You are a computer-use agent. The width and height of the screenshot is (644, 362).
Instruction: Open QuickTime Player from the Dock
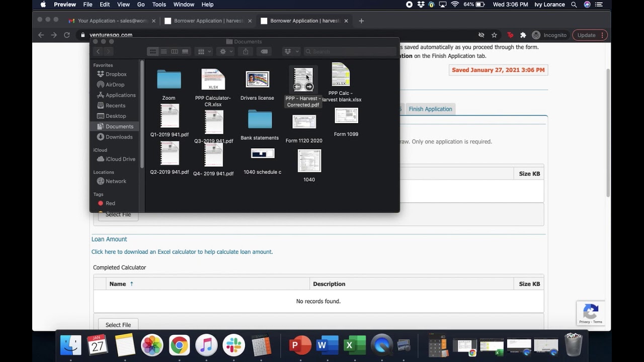coord(382,345)
